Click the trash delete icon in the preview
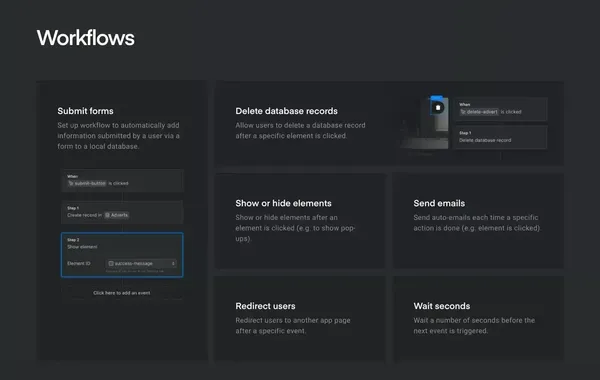The height and width of the screenshot is (380, 600). tap(438, 108)
